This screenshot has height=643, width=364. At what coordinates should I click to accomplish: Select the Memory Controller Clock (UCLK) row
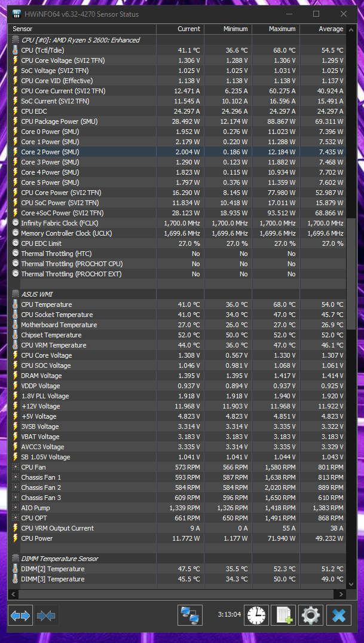click(x=177, y=233)
